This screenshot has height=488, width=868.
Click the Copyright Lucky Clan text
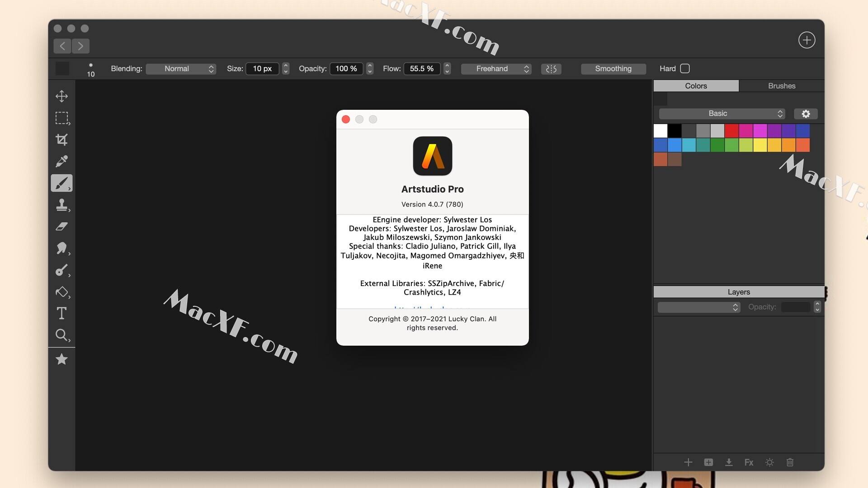[x=432, y=323]
